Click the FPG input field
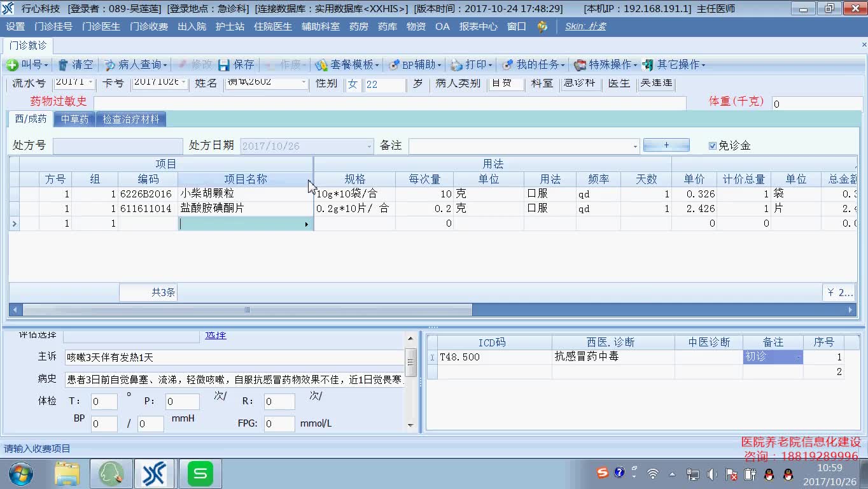868x489 pixels. coord(279,424)
